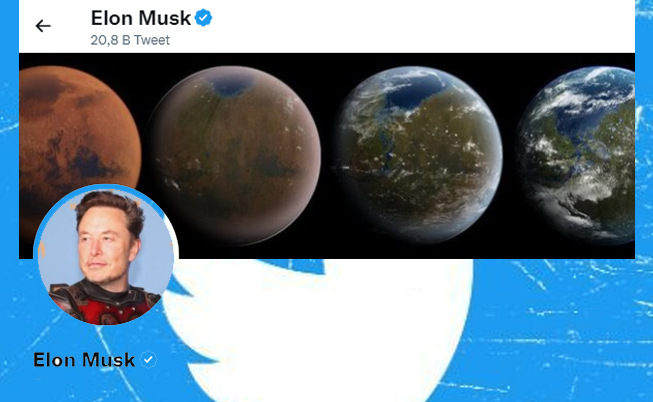Image resolution: width=653 pixels, height=402 pixels.
Task: Click the red armor in the profile picture
Action: pyautogui.click(x=106, y=306)
